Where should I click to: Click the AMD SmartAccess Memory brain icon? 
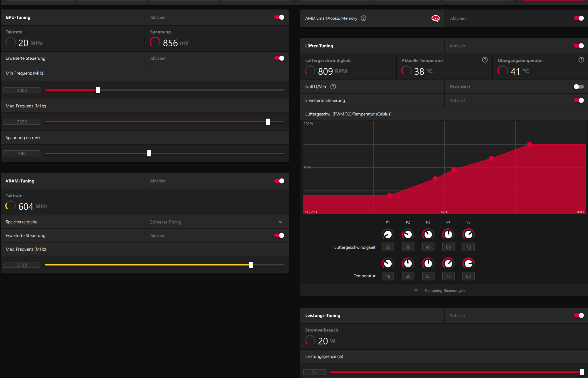click(436, 18)
